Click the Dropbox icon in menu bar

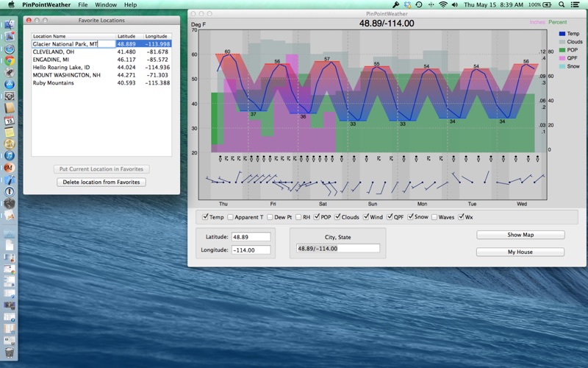coord(408,4)
